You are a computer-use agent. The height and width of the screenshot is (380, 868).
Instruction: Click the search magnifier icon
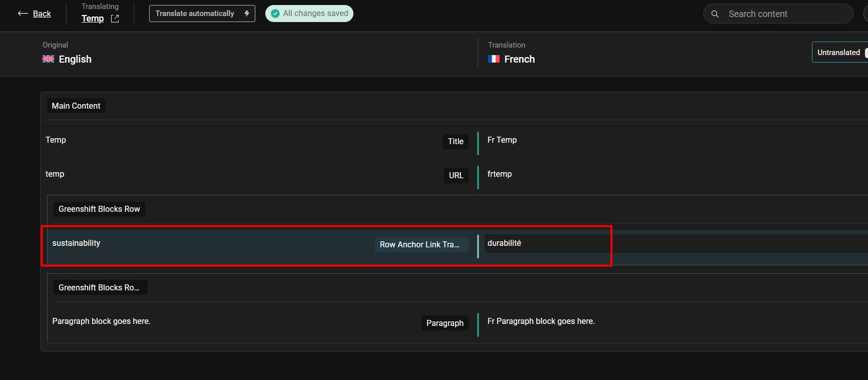pyautogui.click(x=715, y=14)
